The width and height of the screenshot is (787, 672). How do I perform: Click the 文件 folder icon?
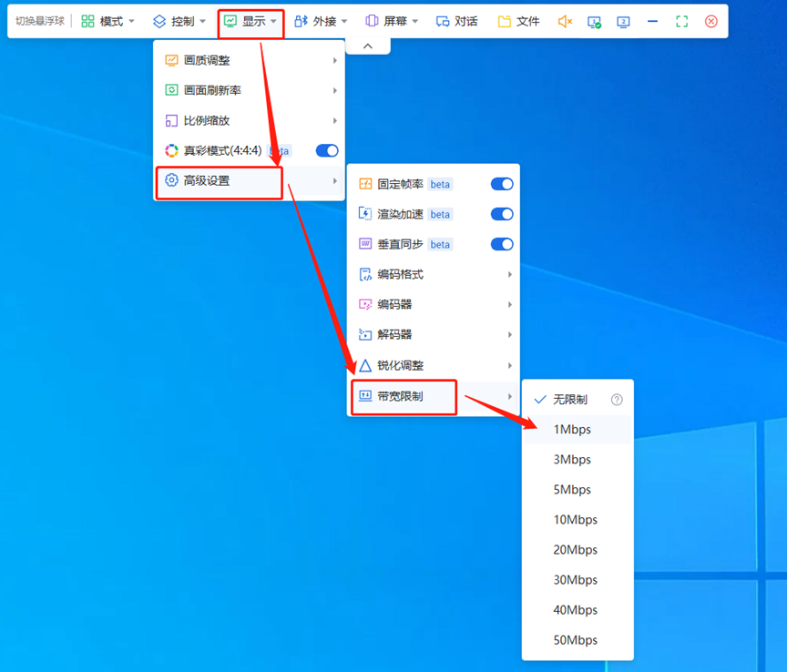coord(504,21)
